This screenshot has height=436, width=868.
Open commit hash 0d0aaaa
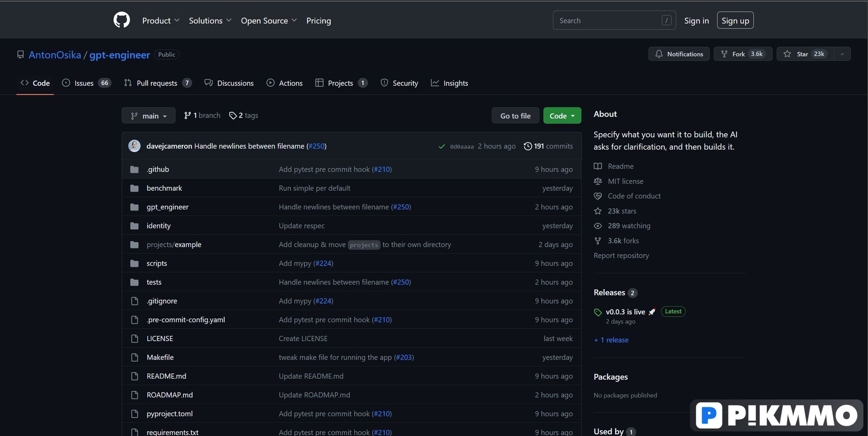point(462,146)
